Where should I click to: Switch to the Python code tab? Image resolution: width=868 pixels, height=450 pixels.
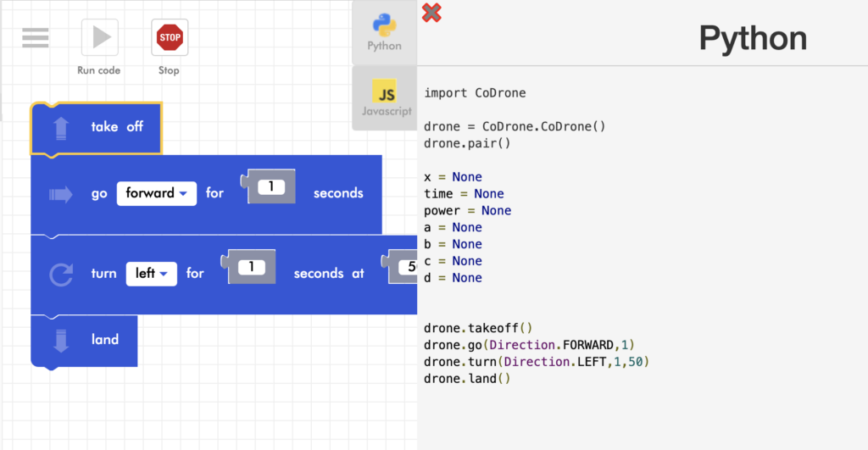click(x=384, y=32)
